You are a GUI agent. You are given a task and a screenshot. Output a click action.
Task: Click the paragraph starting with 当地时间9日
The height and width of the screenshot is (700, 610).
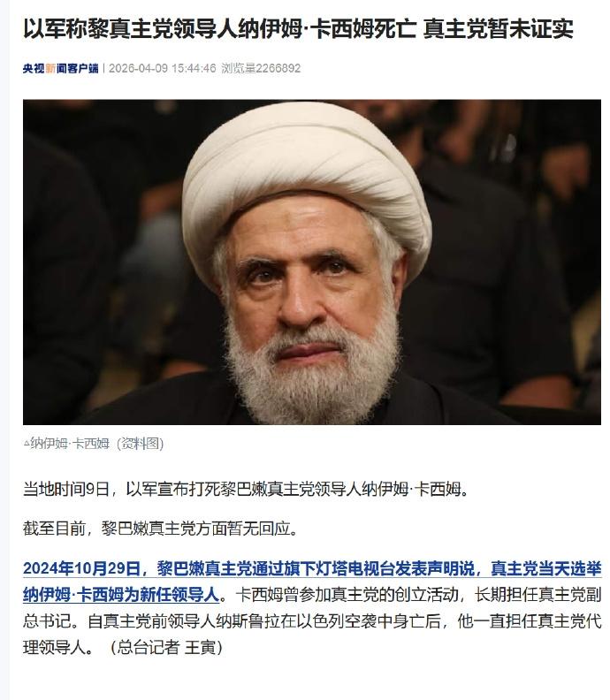coord(247,490)
